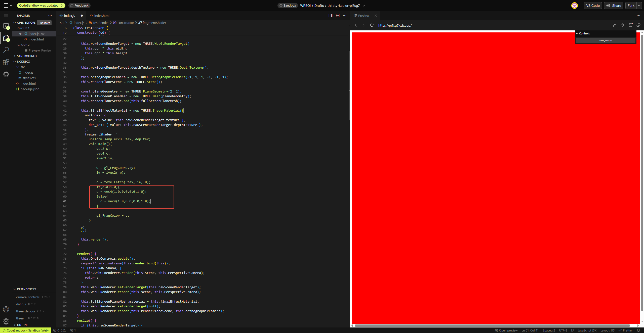Click Ln 61, Col 41 status item

[530, 330]
